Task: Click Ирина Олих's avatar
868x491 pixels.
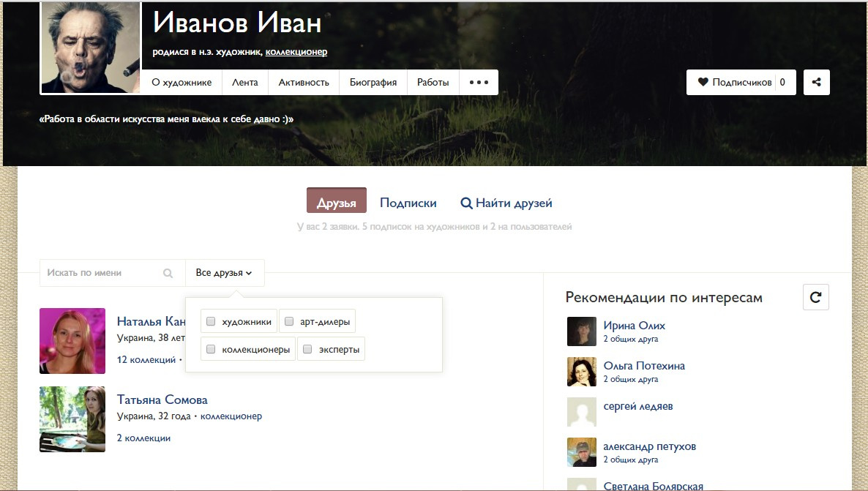Action: 582,331
